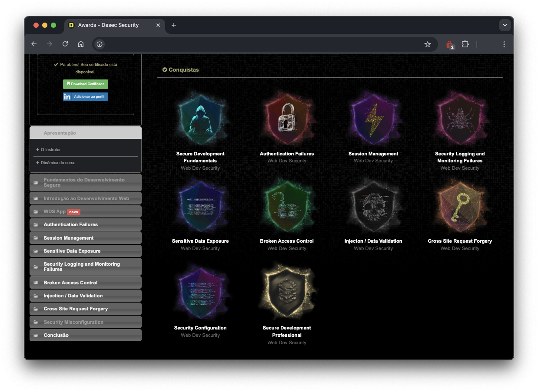The image size is (538, 392).
Task: Select the Session Management lightning badge
Action: click(373, 119)
